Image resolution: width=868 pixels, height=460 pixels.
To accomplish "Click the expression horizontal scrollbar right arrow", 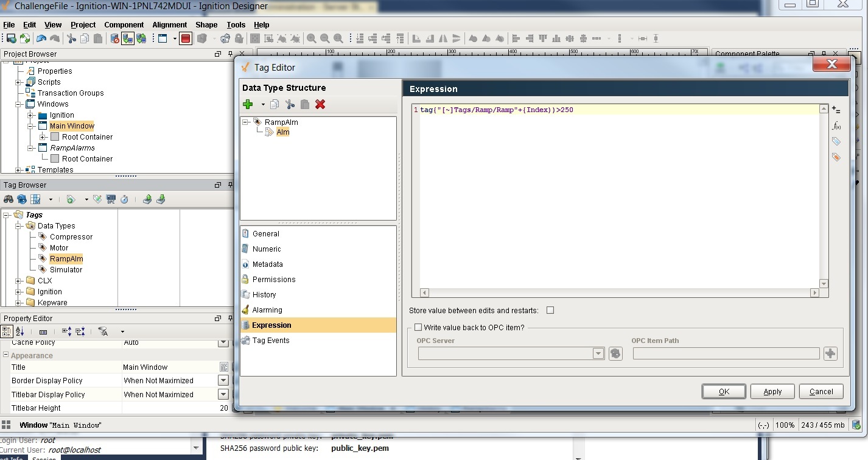I will click(814, 292).
